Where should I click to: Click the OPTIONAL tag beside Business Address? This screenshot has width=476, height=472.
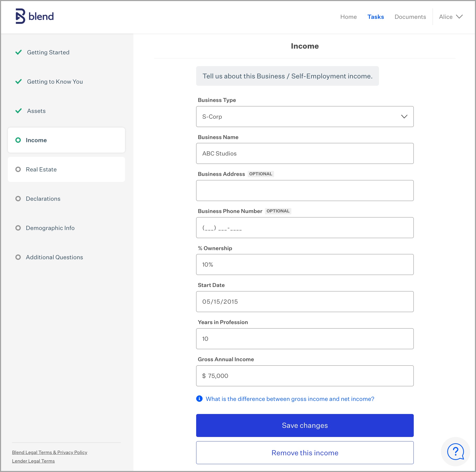[260, 174]
